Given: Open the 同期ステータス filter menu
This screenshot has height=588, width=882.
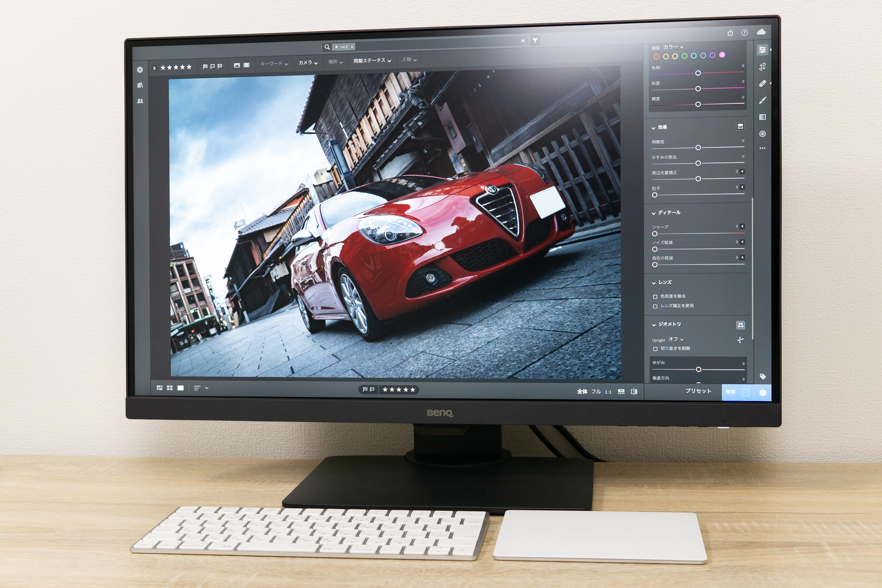Looking at the screenshot, I should tap(371, 62).
